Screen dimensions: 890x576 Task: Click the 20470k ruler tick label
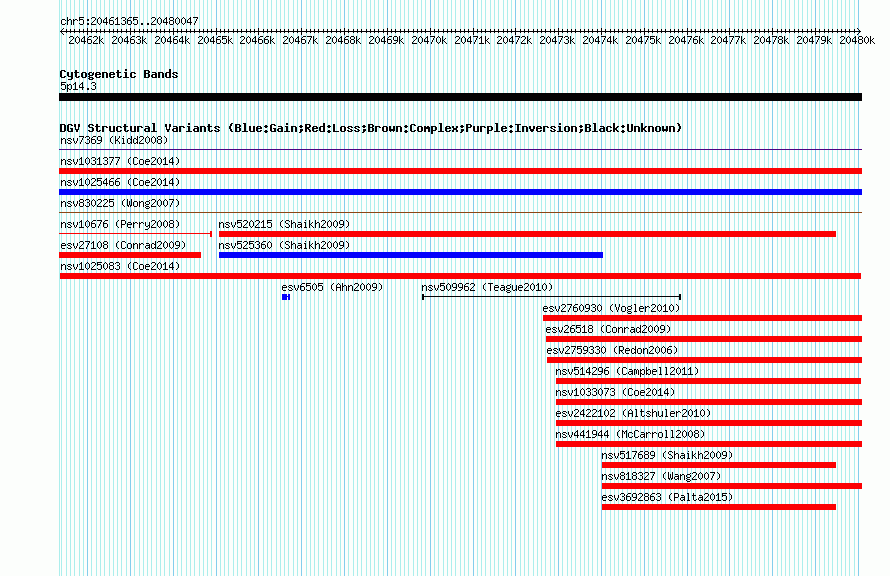click(x=429, y=40)
